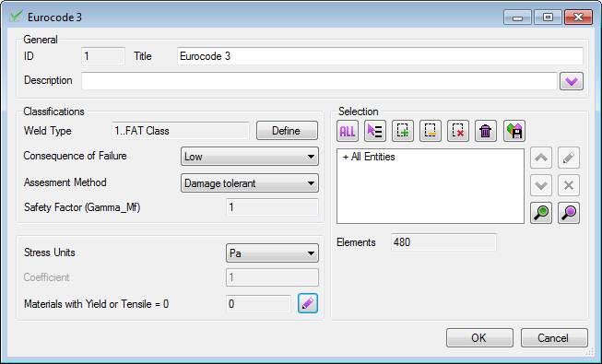Viewport: 602px width, 364px height.
Task: Click into the Title input field
Action: click(x=380, y=56)
